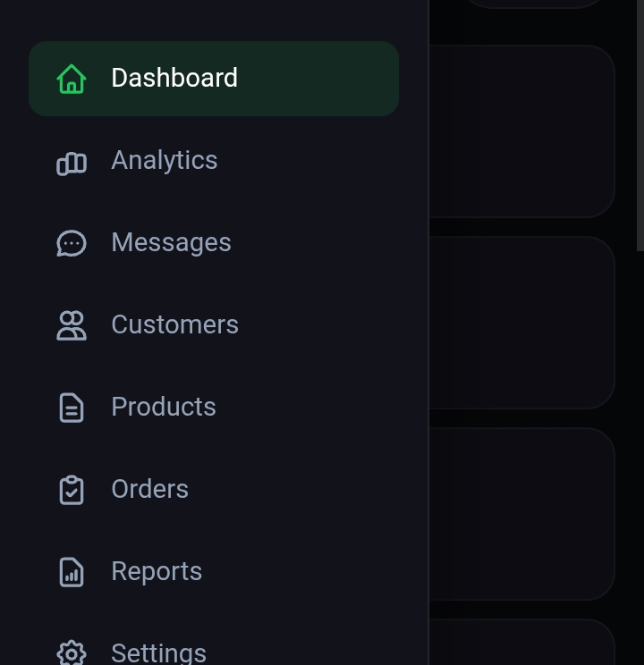Click the Analytics bar chart icon
Viewport: 644px width, 665px height.
72,164
